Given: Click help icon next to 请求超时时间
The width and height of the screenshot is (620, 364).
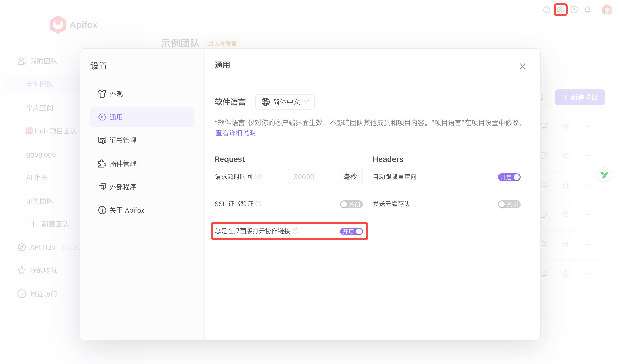Looking at the screenshot, I should [258, 177].
